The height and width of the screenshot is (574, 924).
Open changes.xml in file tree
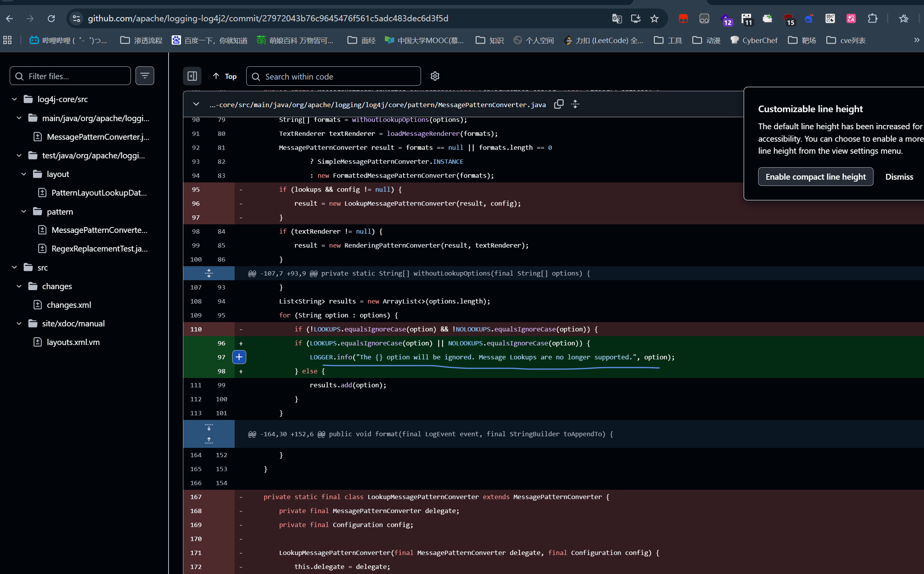(69, 305)
